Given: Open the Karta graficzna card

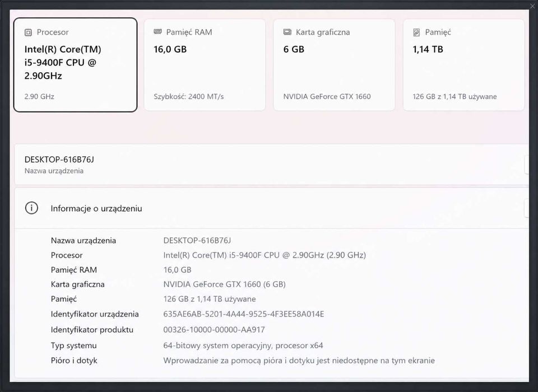Looking at the screenshot, I should pos(334,65).
